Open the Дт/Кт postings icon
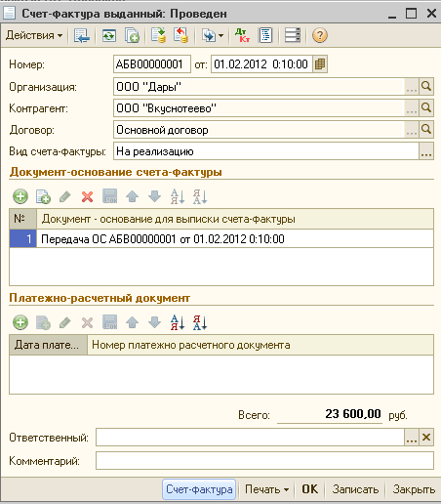 242,35
